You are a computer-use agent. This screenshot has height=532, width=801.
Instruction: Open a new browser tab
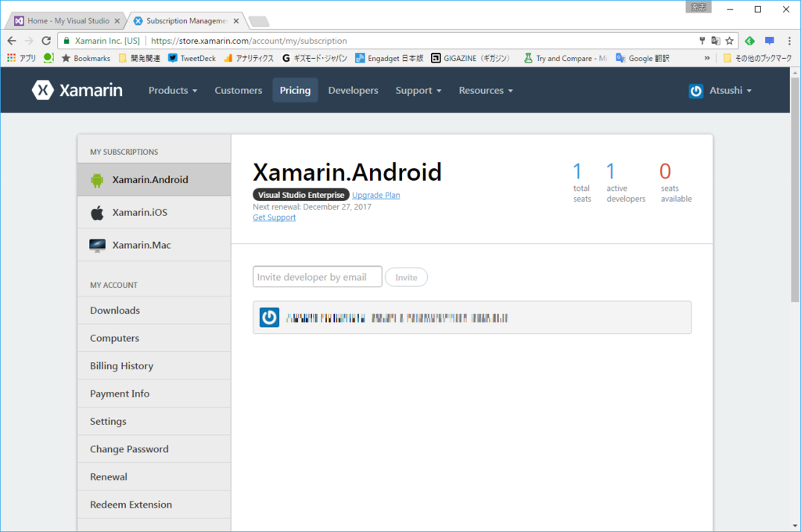[259, 21]
